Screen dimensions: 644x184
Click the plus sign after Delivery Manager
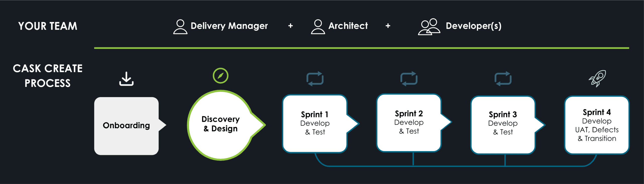[291, 26]
